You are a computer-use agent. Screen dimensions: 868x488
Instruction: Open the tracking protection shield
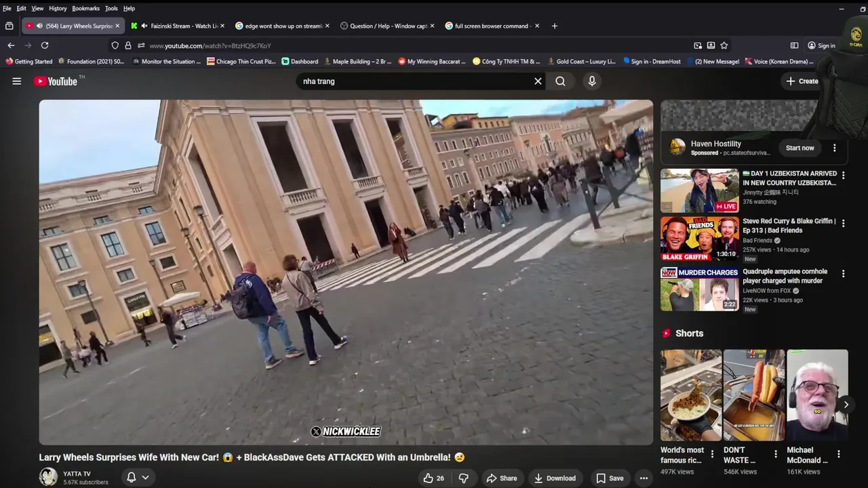point(115,45)
